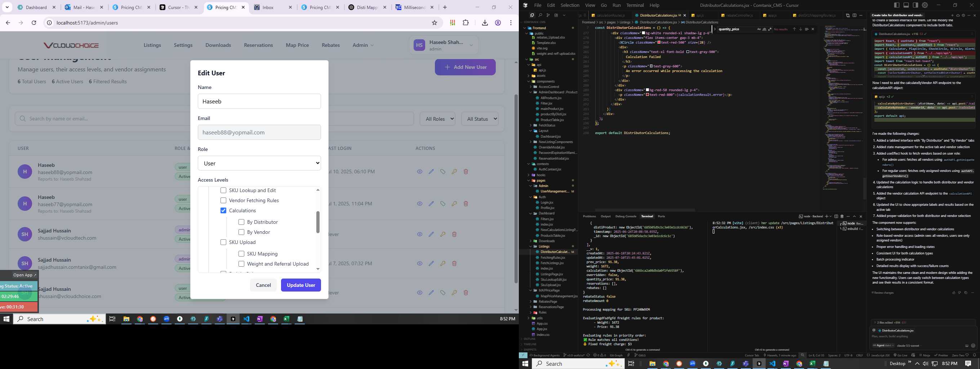Image resolution: width=980 pixels, height=369 pixels.
Task: Enable the By Vendor checkbox
Action: coord(241,232)
